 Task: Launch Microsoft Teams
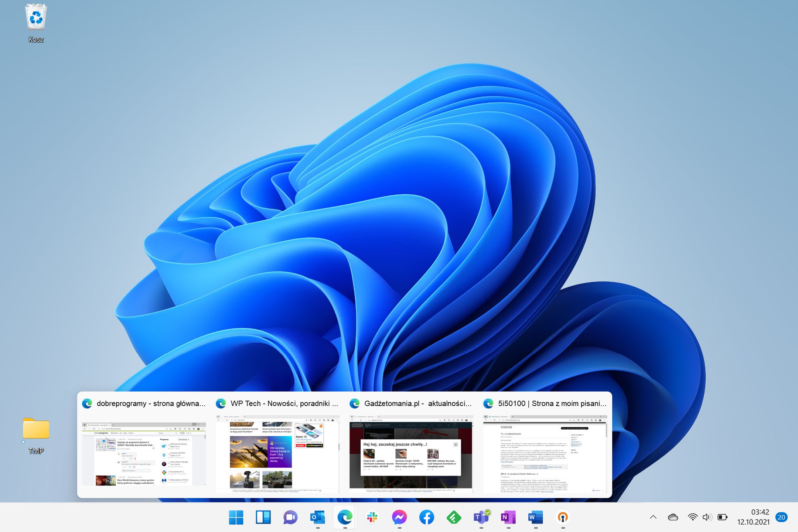482,518
